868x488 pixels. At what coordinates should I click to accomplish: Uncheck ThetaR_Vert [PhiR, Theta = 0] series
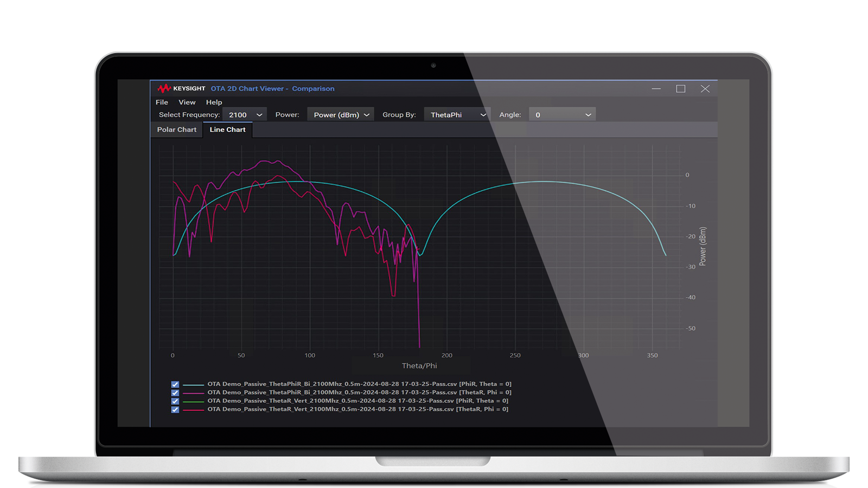pyautogui.click(x=175, y=401)
